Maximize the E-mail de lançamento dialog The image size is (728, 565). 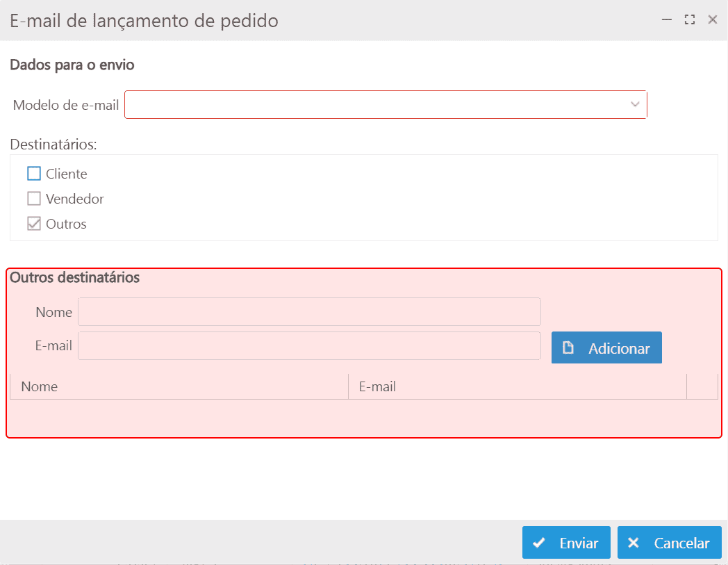click(690, 20)
